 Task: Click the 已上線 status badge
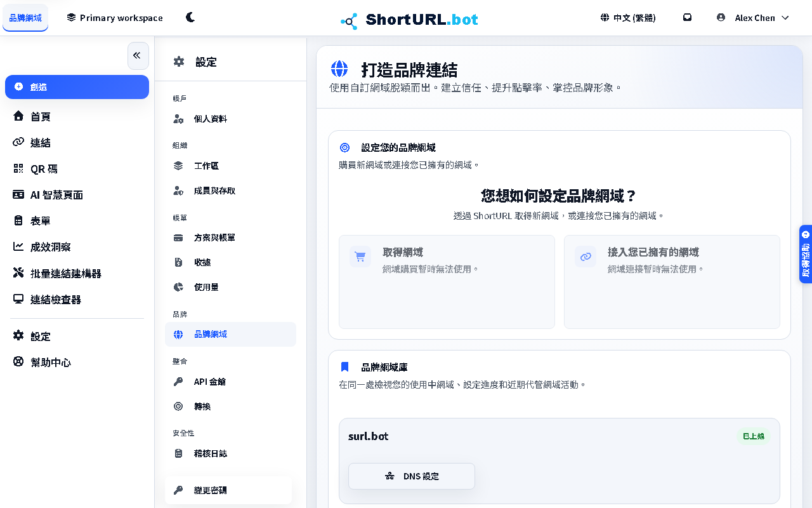tap(753, 436)
